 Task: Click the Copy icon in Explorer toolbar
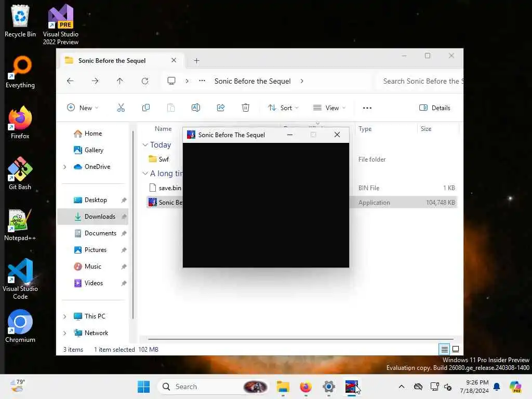point(146,108)
